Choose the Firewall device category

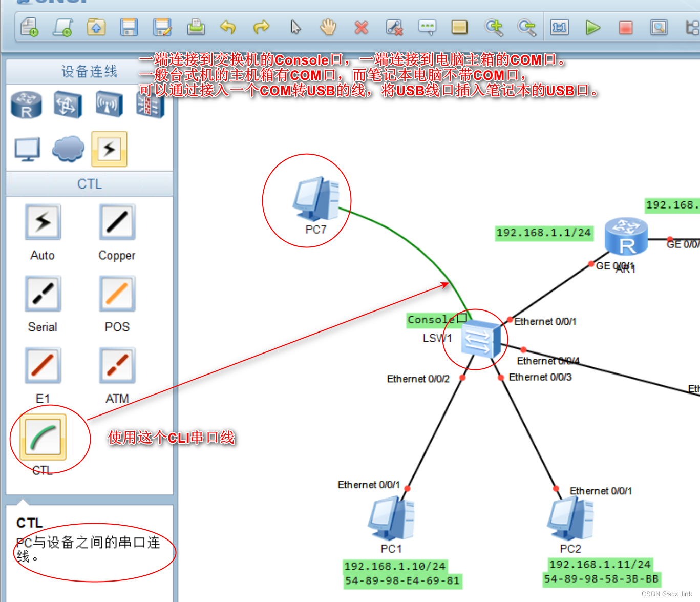point(150,106)
